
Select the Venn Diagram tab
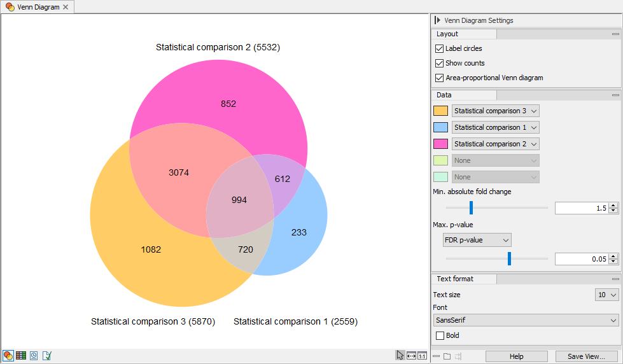click(x=38, y=7)
